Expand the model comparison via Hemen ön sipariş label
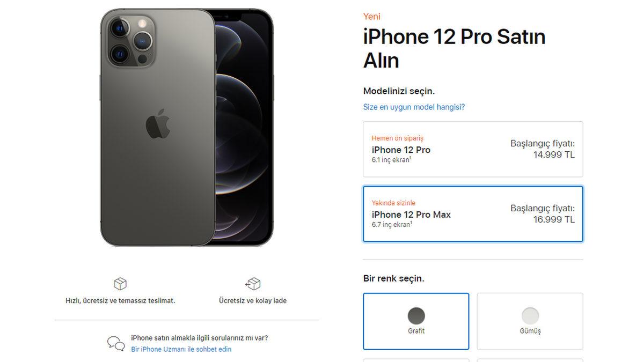644x362 pixels. tap(397, 138)
